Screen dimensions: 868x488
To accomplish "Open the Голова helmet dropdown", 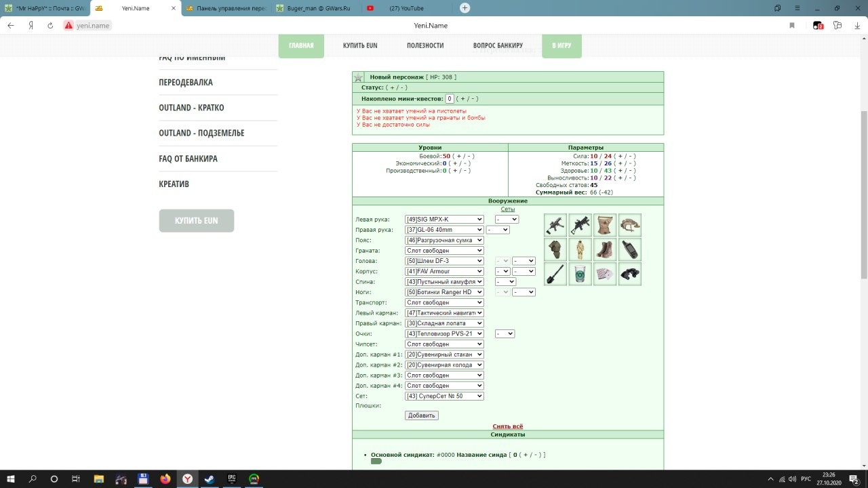I will 444,261.
